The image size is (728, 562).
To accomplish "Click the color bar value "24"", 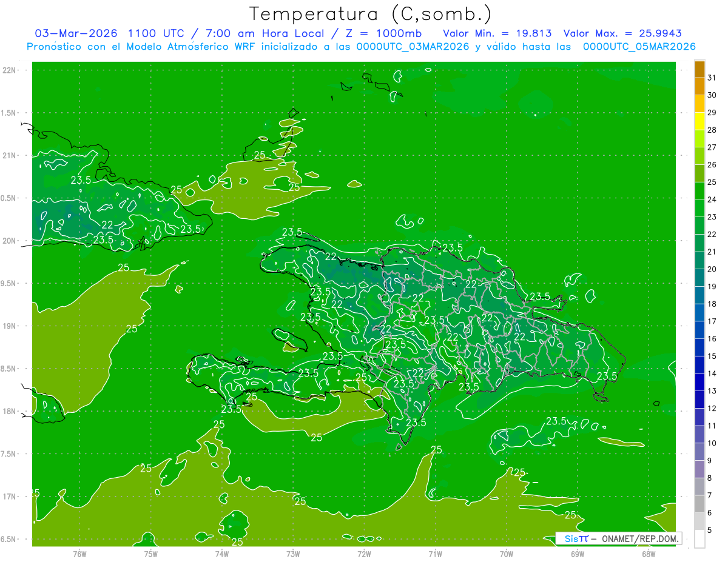I will point(712,199).
